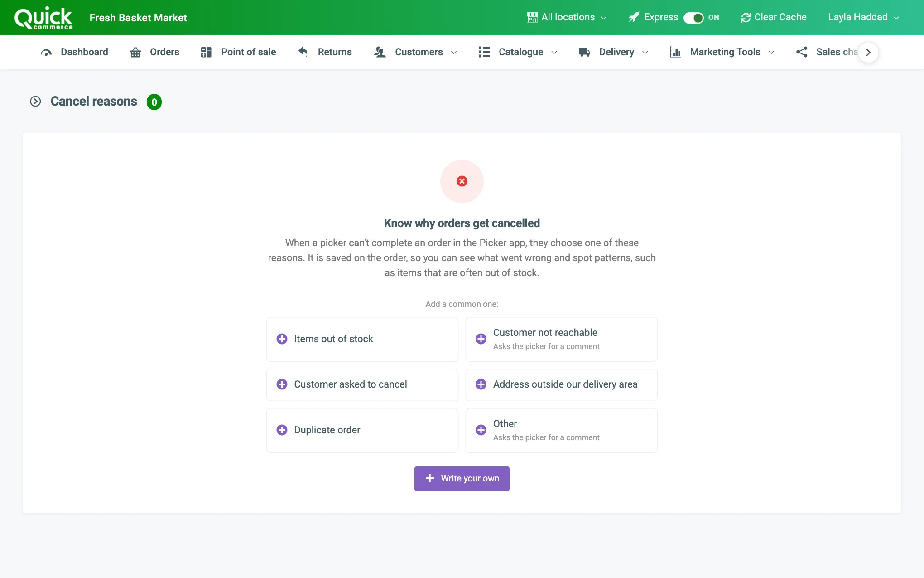The width and height of the screenshot is (924, 578).
Task: Click the Know why orders get cancelled heading
Action: point(462,223)
